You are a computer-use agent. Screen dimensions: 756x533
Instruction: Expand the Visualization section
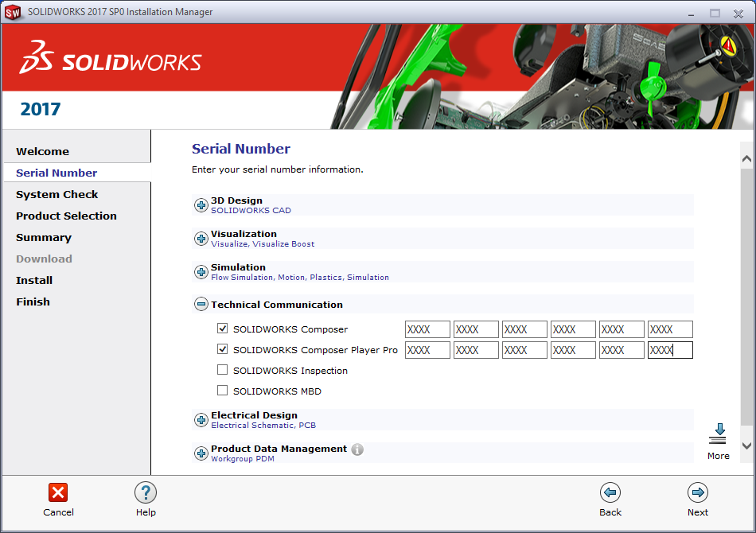click(201, 239)
